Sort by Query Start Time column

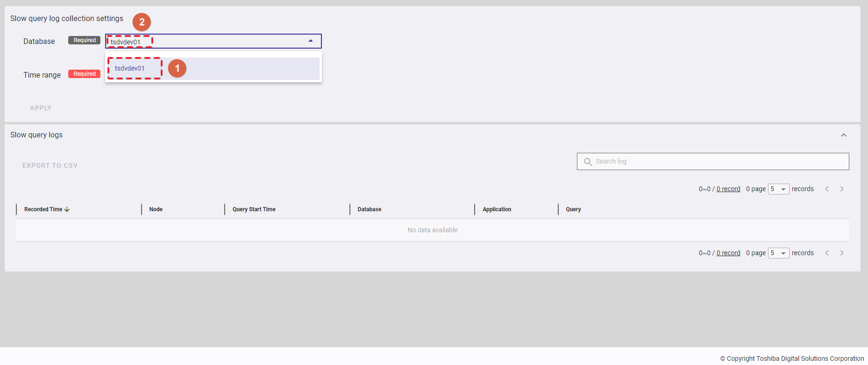click(x=254, y=209)
